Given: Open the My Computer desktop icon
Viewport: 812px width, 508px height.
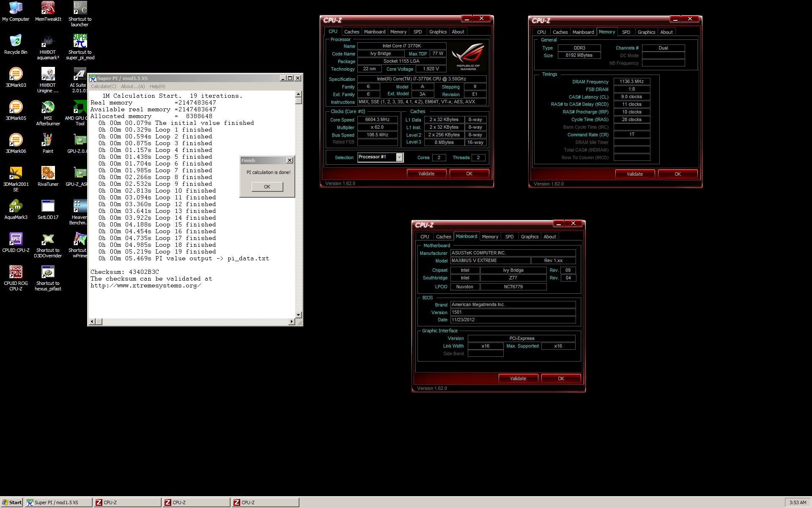Looking at the screenshot, I should [16, 12].
